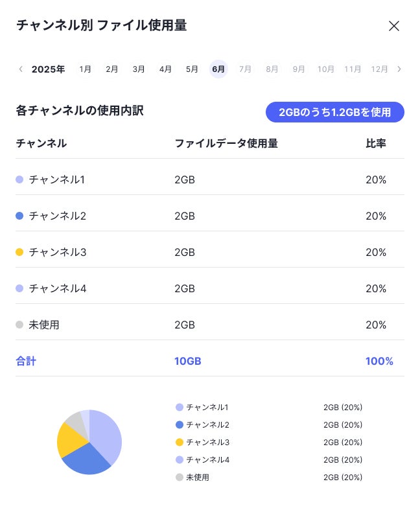Select the チャンネル4 table row
420x508 pixels.
click(x=210, y=288)
